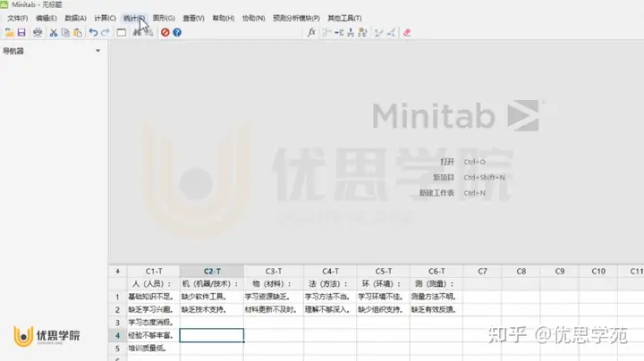This screenshot has width=644, height=361.
Task: Toggle the worksheet data direction arrow
Action: 117,271
